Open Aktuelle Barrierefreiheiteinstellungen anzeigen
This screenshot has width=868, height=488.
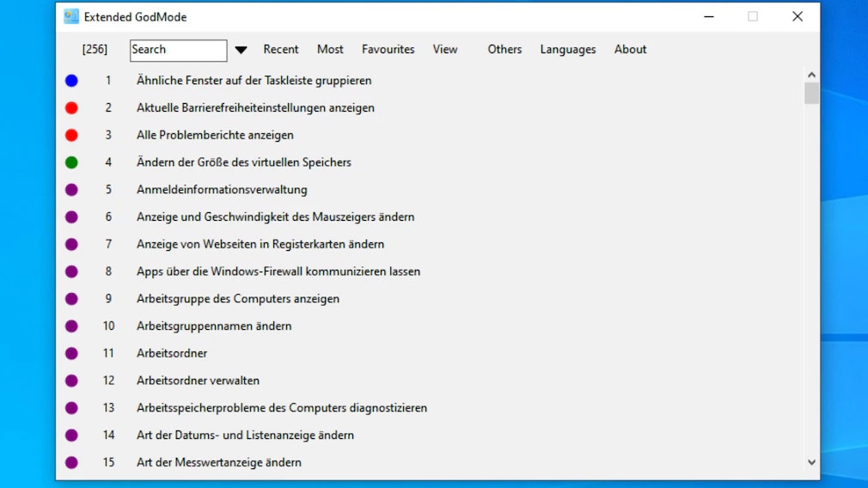[255, 108]
